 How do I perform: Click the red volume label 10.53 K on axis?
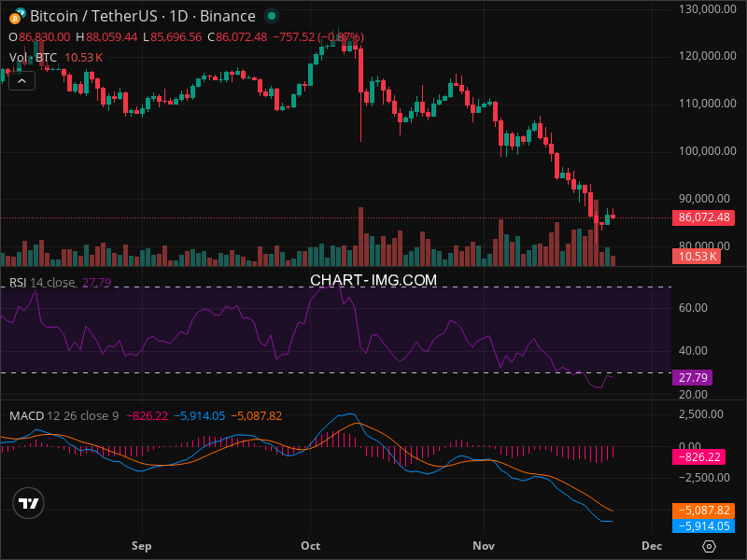pyautogui.click(x=696, y=257)
